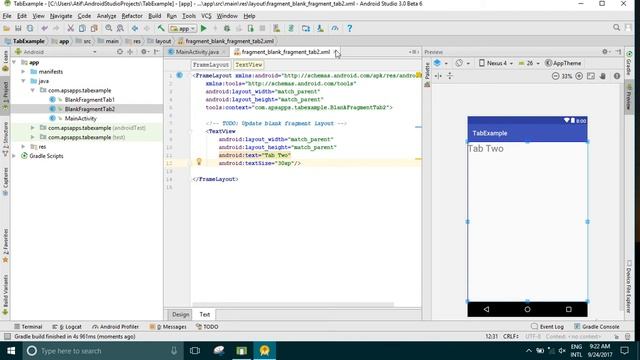Image resolution: width=640 pixels, height=360 pixels.
Task: Click scroll from source target icon in Project panel
Action: coord(120,52)
